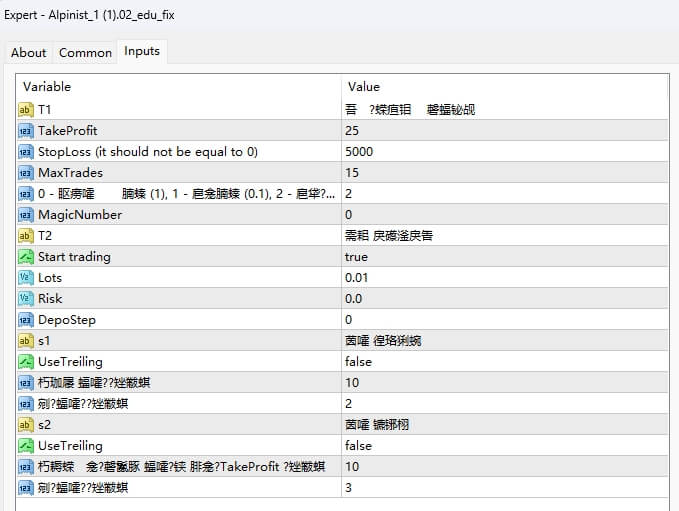Viewport: 679px width, 511px height.
Task: Click the integer icon in the row with value 3
Action: 26,488
